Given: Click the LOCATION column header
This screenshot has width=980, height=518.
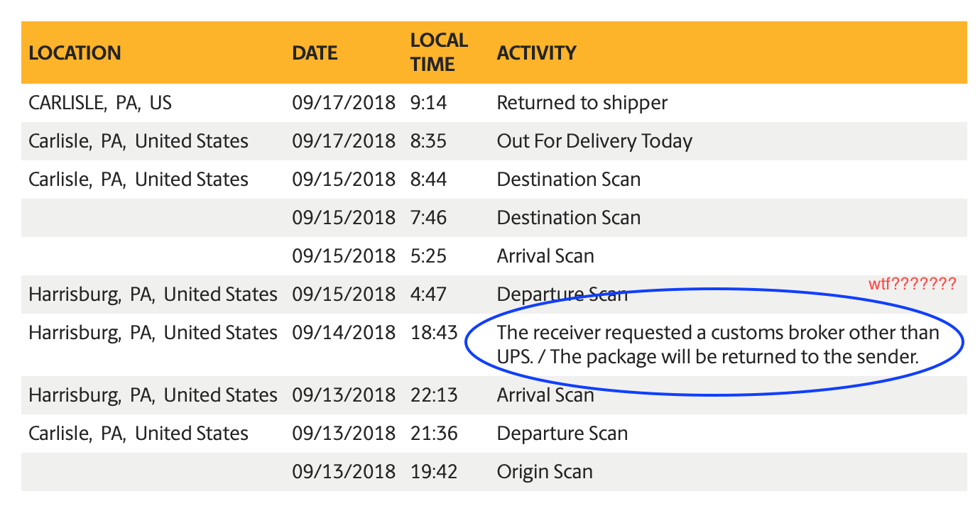Looking at the screenshot, I should 75,53.
